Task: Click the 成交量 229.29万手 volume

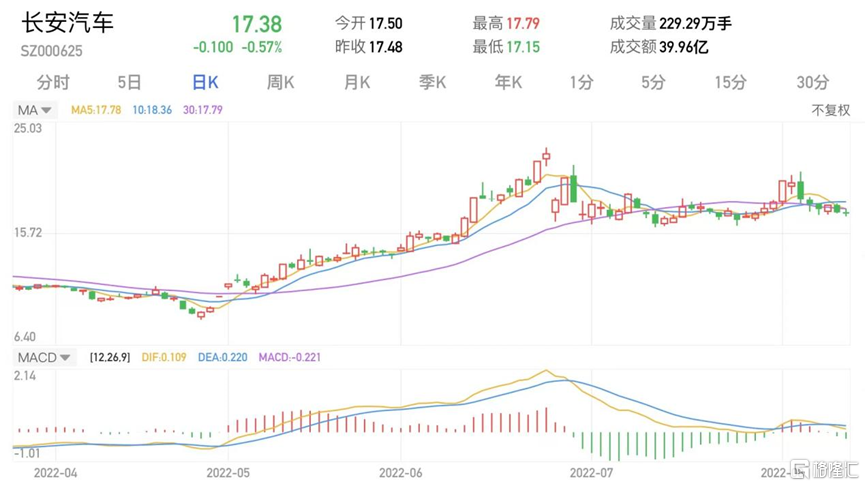Action: pyautogui.click(x=671, y=23)
